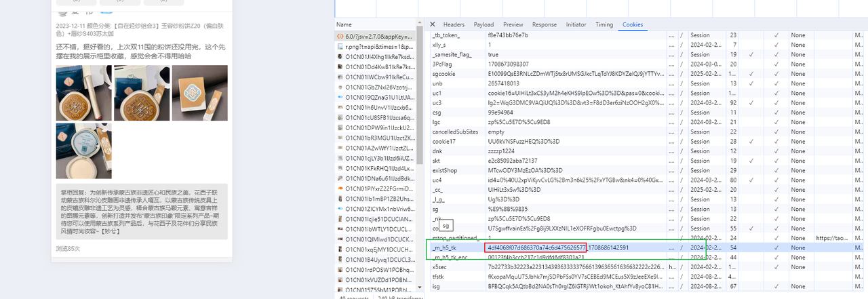The height and width of the screenshot is (299, 868).
Task: Show the Response tab
Action: 544,24
